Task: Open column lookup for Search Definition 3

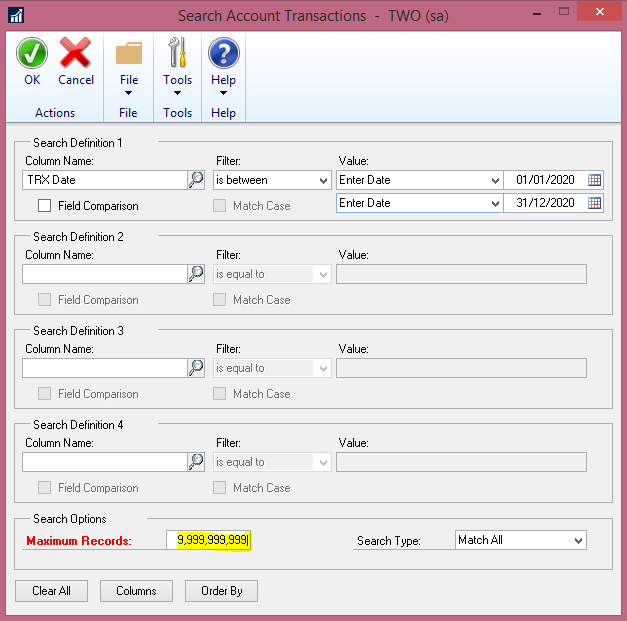Action: [196, 368]
